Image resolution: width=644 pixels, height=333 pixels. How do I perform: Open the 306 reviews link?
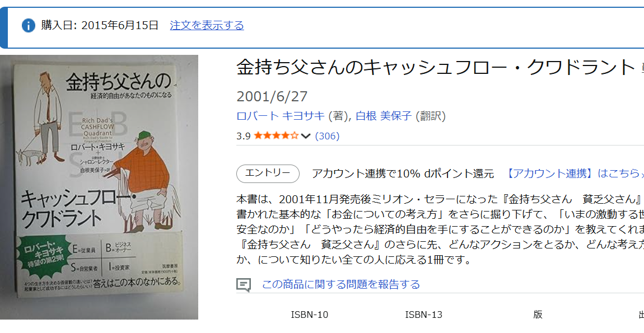327,136
